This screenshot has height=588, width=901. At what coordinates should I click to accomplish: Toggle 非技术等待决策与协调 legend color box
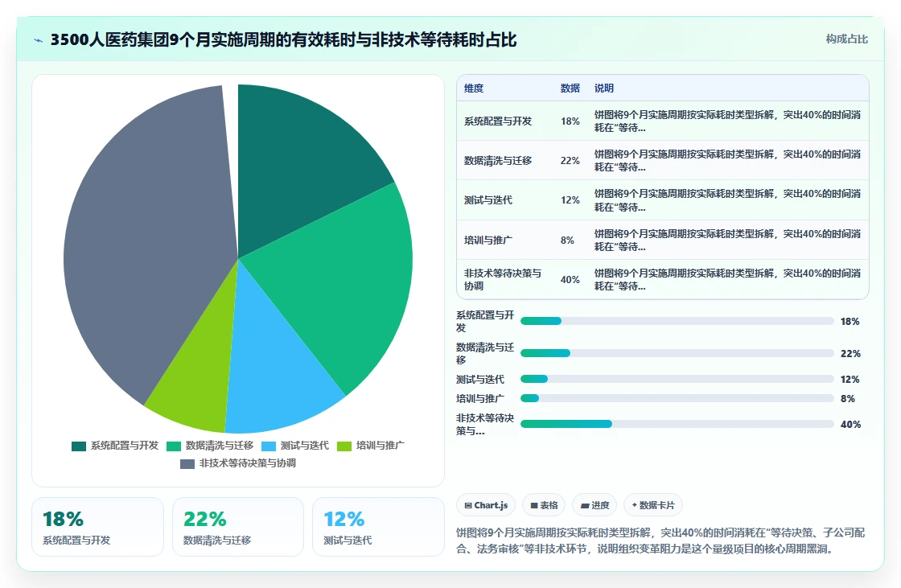click(x=187, y=464)
